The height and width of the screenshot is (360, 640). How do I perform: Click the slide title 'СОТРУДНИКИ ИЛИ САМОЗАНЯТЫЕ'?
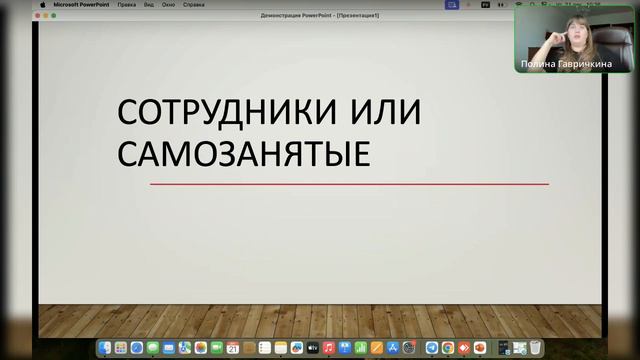269,133
